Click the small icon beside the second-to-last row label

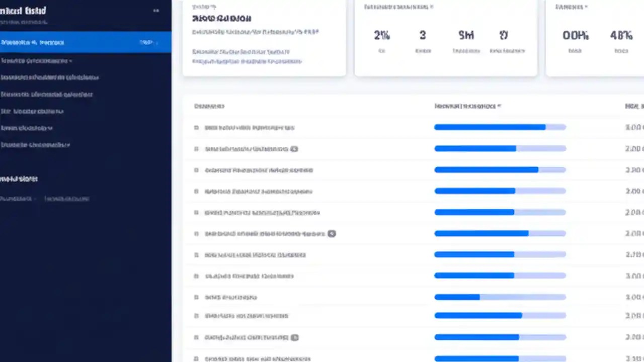pos(294,337)
